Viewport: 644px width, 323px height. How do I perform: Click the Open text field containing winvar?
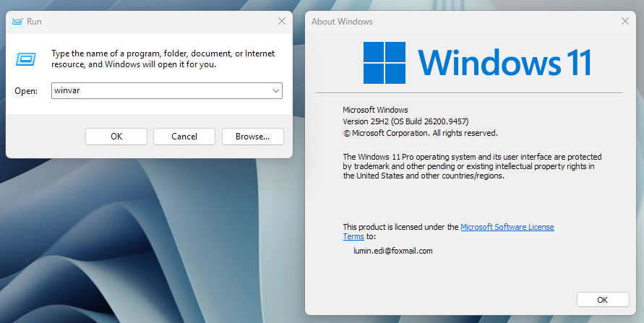[x=167, y=91]
